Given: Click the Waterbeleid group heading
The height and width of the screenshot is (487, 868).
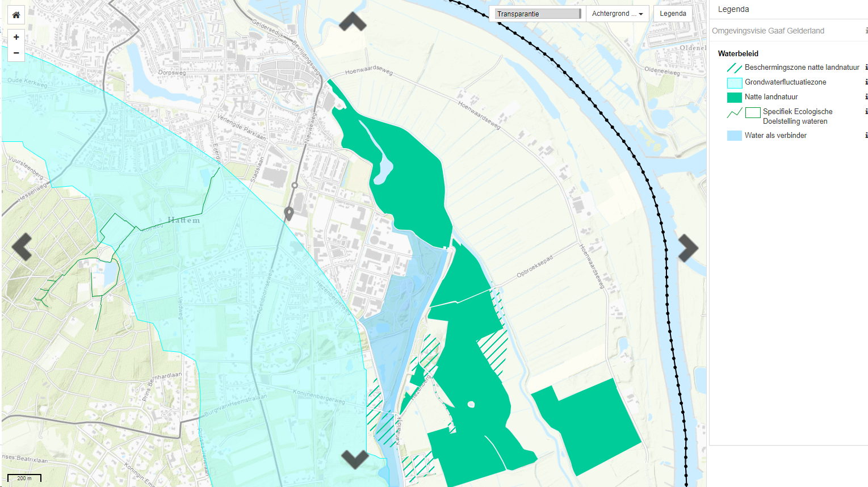Looking at the screenshot, I should tap(738, 54).
